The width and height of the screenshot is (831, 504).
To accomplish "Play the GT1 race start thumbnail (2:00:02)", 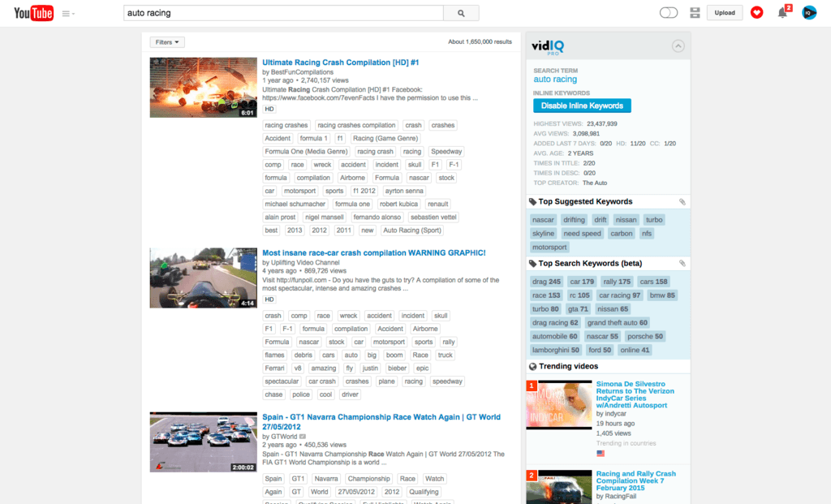I will pyautogui.click(x=204, y=442).
